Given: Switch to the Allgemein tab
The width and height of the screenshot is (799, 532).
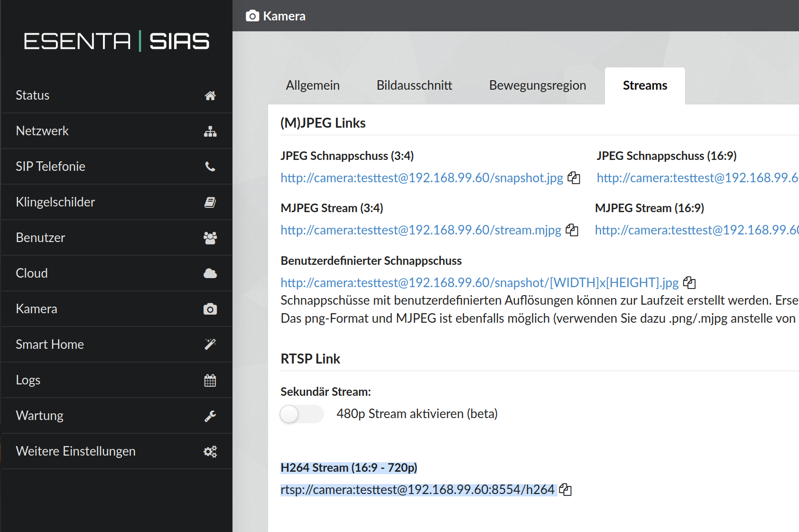Looking at the screenshot, I should (313, 85).
